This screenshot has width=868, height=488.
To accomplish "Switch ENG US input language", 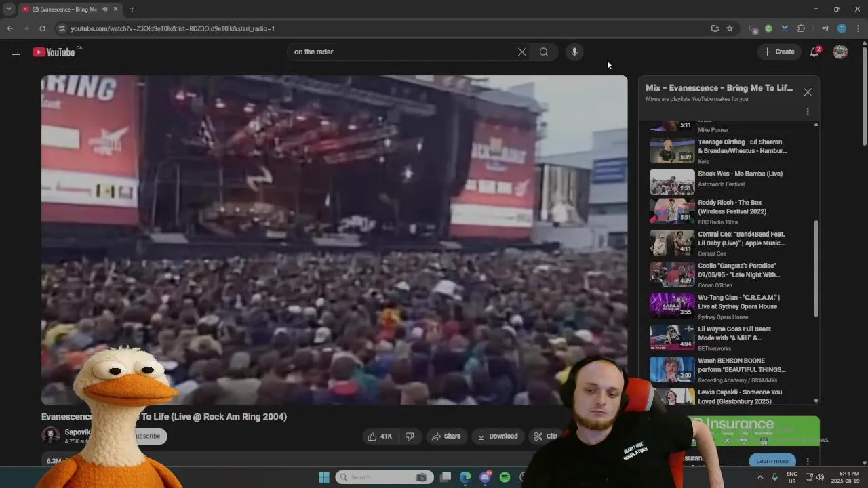I will (x=792, y=477).
